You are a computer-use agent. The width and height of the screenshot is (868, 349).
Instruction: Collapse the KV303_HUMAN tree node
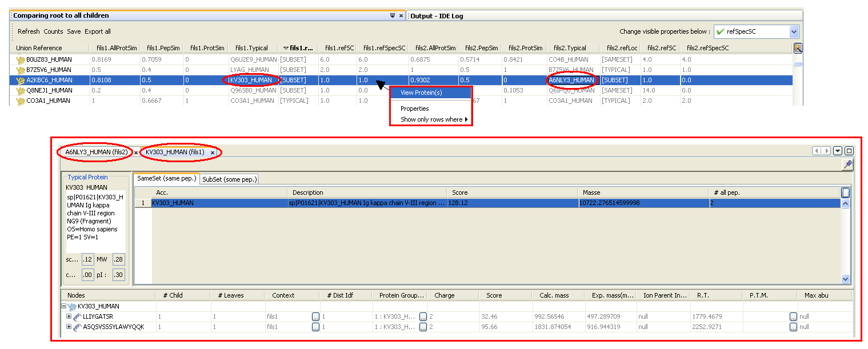point(64,306)
